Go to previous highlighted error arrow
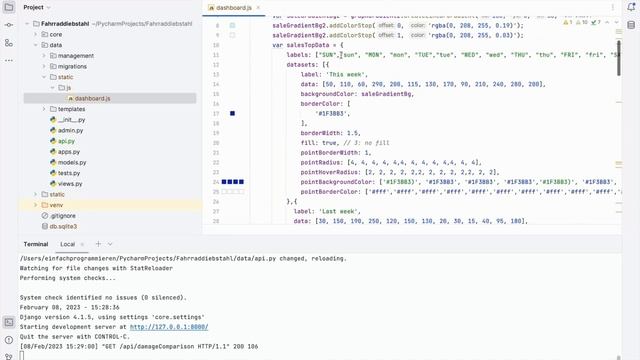This screenshot has width=640, height=360. 607,22
